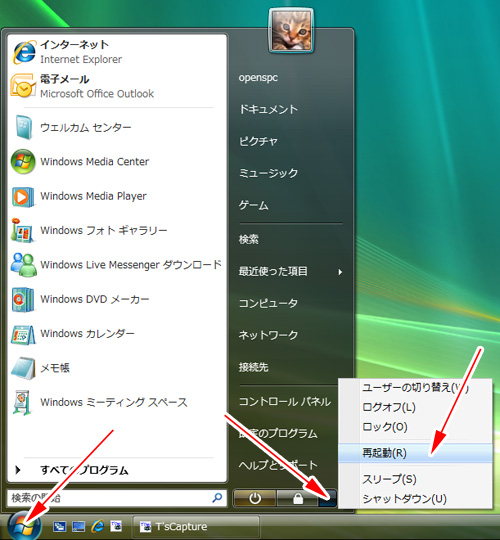
Task: Select ロック(O) option
Action: click(415, 427)
